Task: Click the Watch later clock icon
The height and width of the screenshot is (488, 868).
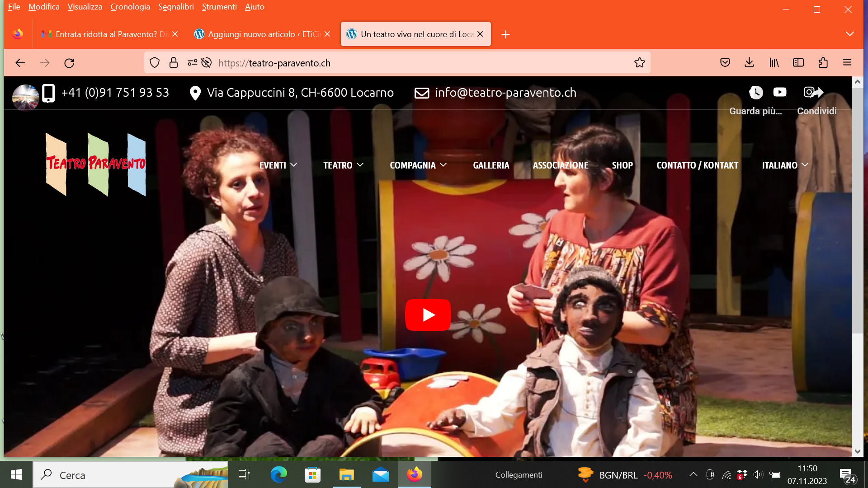Action: (x=756, y=92)
